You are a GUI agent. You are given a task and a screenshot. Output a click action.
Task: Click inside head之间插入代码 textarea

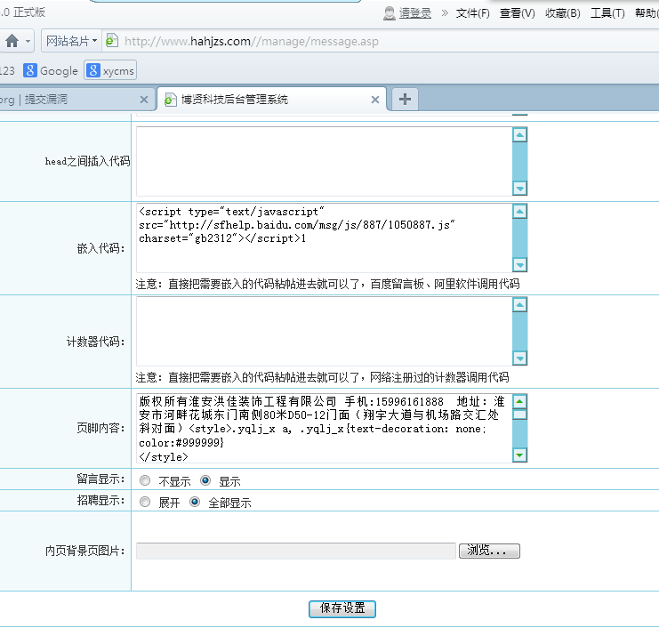pyautogui.click(x=324, y=161)
